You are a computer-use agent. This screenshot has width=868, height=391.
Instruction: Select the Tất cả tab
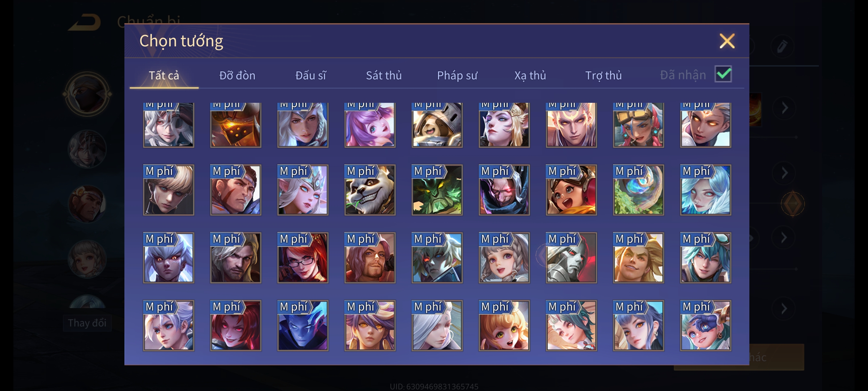pyautogui.click(x=164, y=75)
